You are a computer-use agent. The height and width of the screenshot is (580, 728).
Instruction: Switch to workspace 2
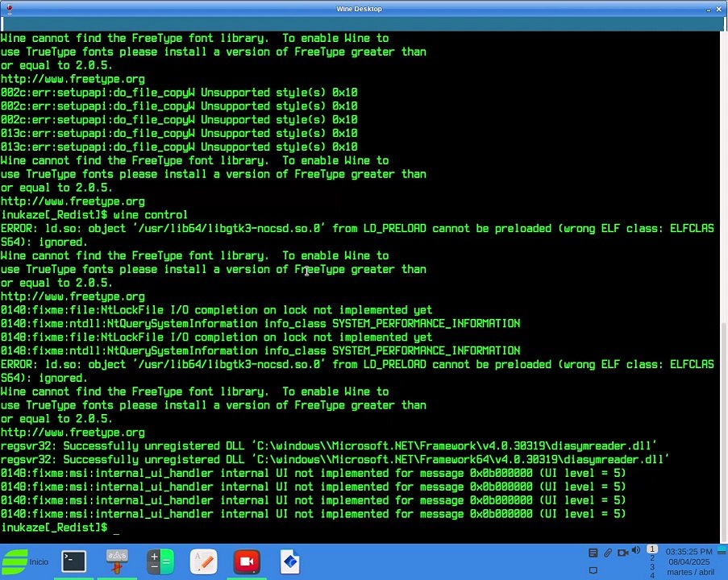[652, 558]
